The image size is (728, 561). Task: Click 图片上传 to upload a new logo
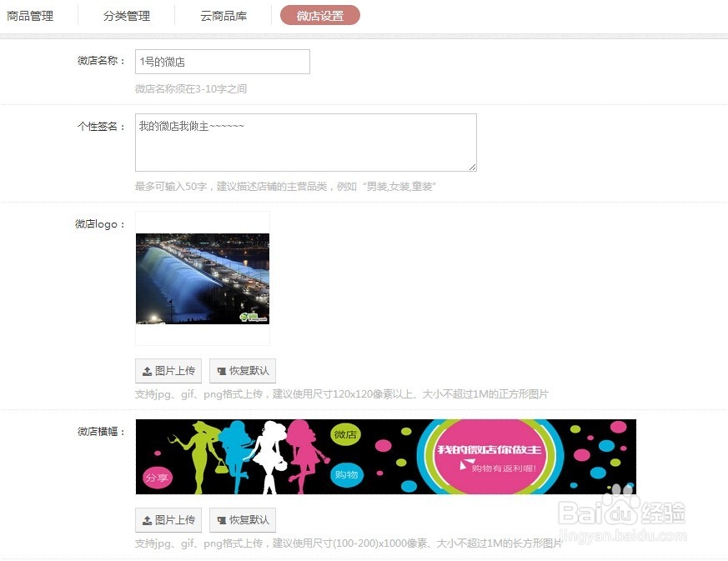click(168, 371)
